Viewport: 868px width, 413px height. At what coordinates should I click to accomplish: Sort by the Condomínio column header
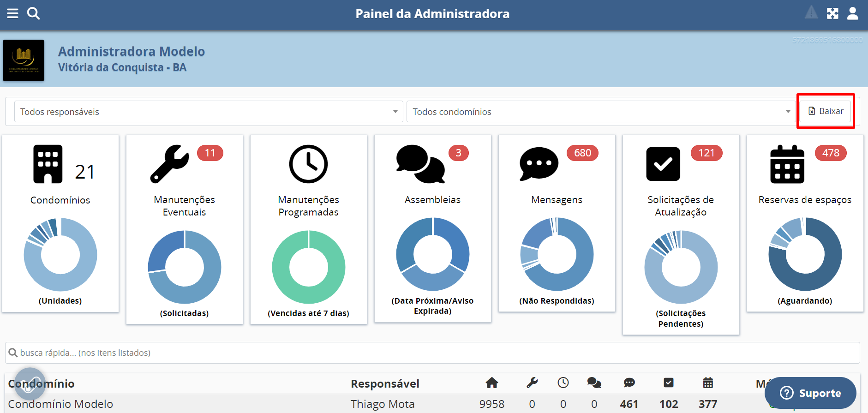coord(42,383)
